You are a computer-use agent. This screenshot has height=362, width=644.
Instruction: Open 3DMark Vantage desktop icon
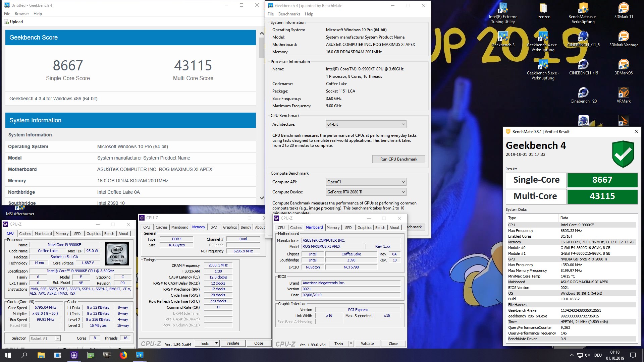coord(624,39)
